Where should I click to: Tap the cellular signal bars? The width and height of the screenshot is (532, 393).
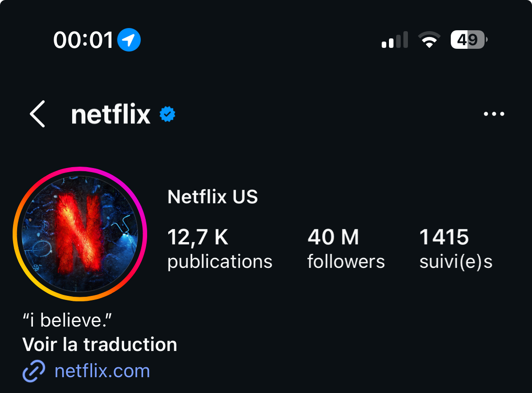pyautogui.click(x=394, y=40)
